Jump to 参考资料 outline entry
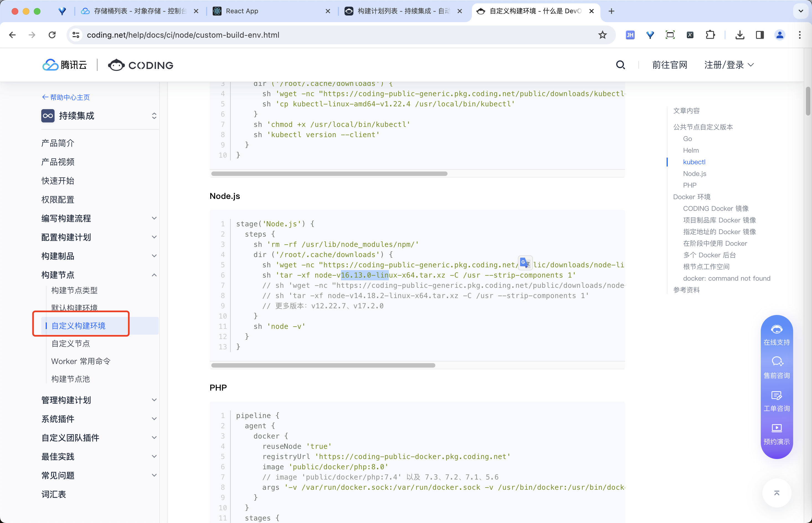Image resolution: width=812 pixels, height=523 pixels. click(x=686, y=290)
